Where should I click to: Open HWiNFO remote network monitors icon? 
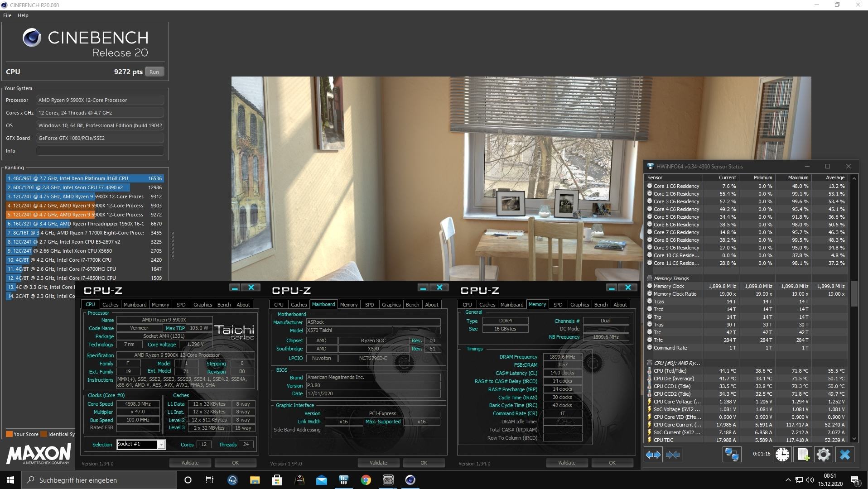[x=731, y=455]
